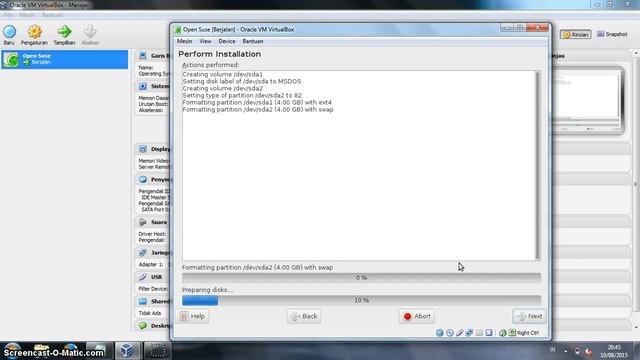
Task: Click the 'Preparing disks...' label
Action: coord(208,290)
